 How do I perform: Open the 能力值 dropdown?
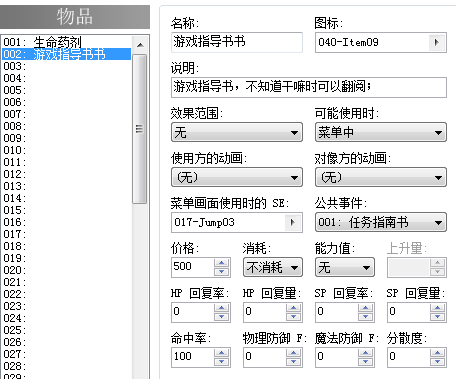[345, 267]
